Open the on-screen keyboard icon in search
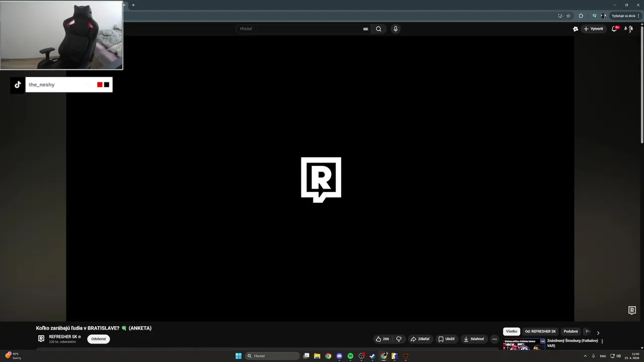The height and width of the screenshot is (362, 644). pos(366,29)
